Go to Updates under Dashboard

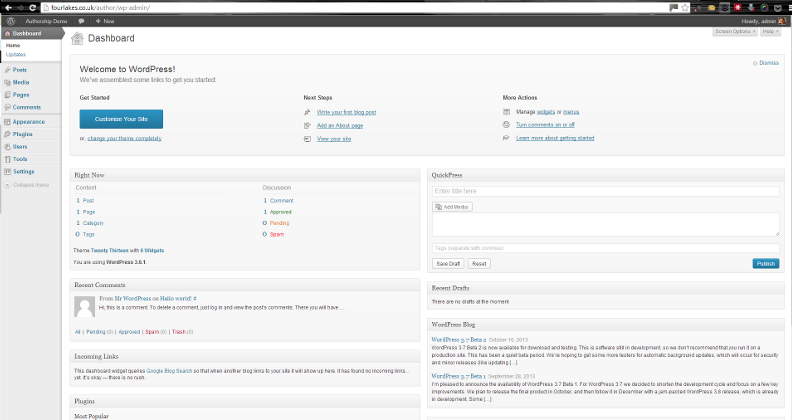pyautogui.click(x=16, y=54)
